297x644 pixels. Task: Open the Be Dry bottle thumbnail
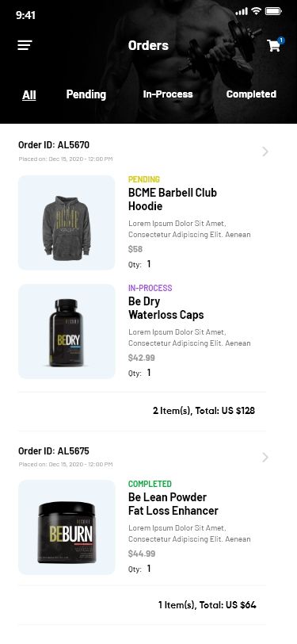click(x=67, y=332)
